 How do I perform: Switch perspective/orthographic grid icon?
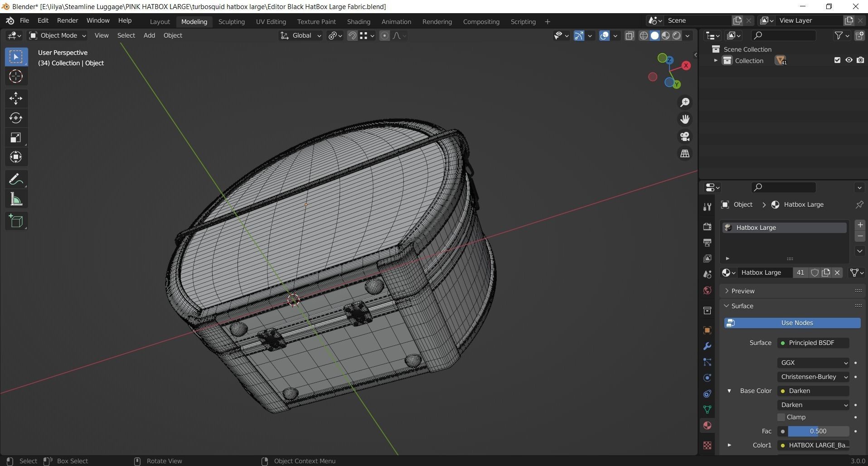(685, 154)
